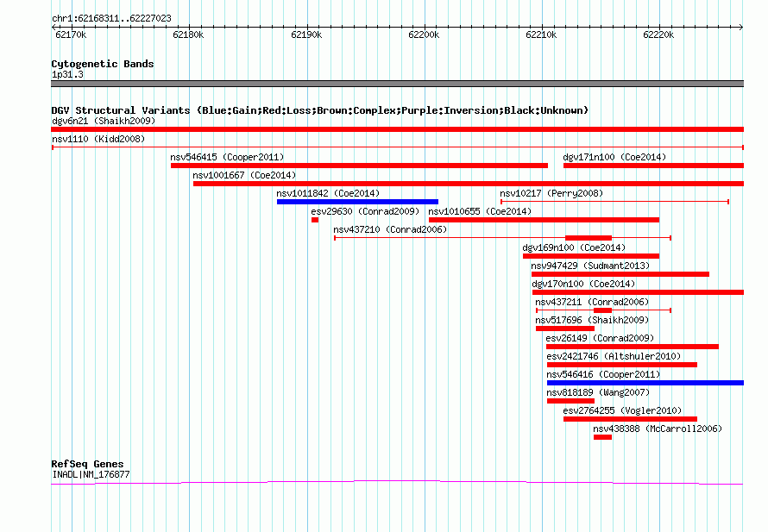The image size is (768, 532).
Task: Click the 62220k ruler label
Action: click(658, 35)
